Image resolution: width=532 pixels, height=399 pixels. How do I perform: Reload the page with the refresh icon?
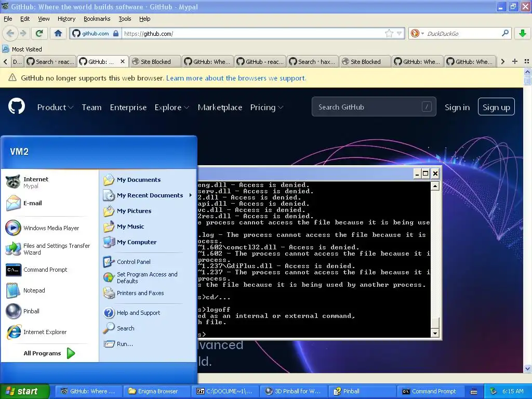[x=39, y=33]
